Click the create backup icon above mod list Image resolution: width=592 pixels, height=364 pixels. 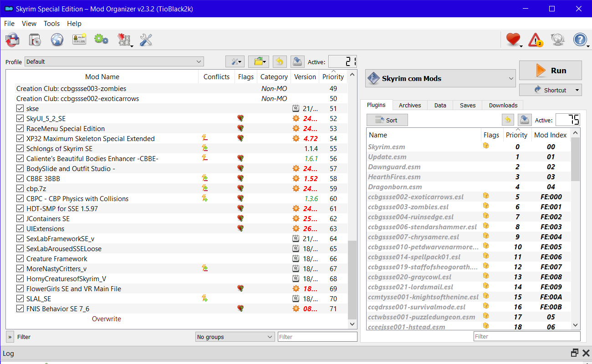pos(297,62)
